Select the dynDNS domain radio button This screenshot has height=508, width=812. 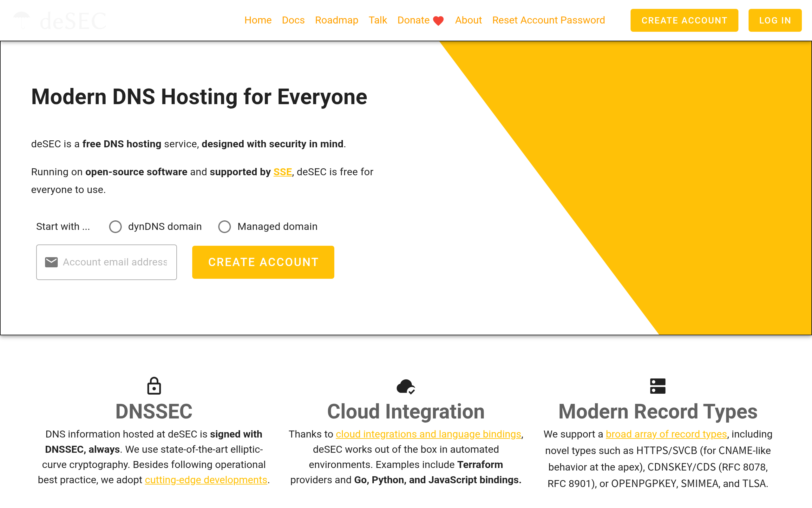coord(115,227)
